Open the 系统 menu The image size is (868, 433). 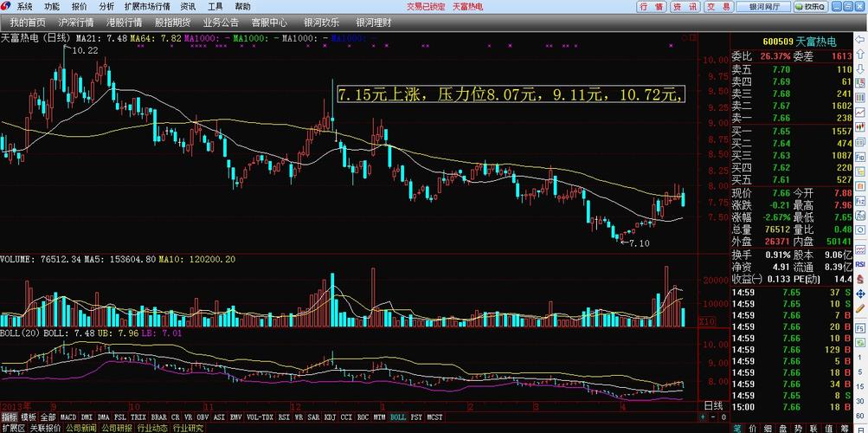pos(24,7)
